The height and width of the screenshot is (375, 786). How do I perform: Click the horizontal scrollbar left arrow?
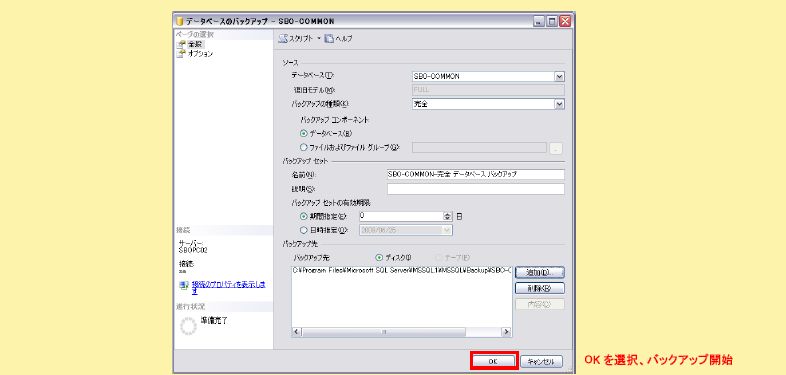[x=297, y=332]
